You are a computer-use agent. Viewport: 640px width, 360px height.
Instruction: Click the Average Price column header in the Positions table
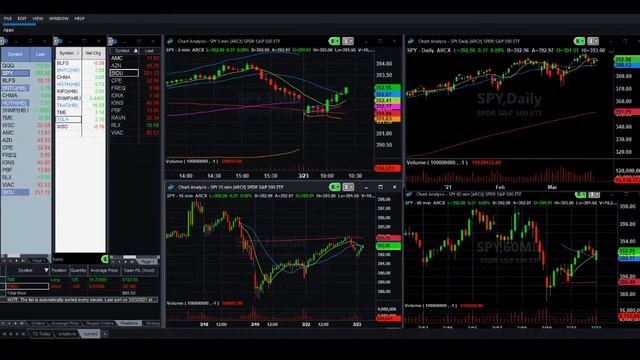104,270
